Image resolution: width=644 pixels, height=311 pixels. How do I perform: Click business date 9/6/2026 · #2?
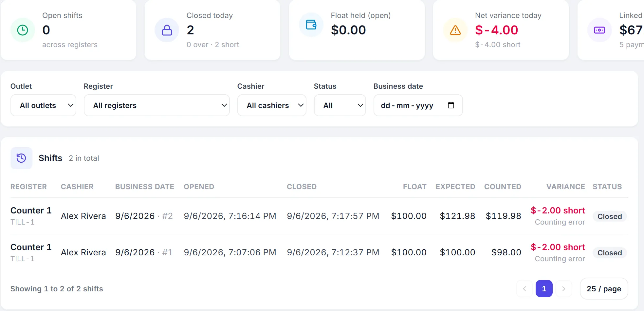pos(144,216)
